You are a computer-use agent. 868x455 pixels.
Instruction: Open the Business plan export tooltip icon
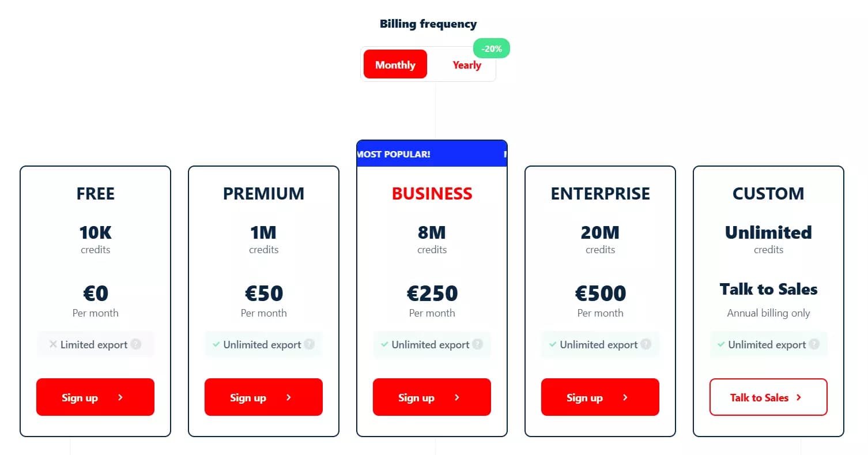click(x=478, y=344)
